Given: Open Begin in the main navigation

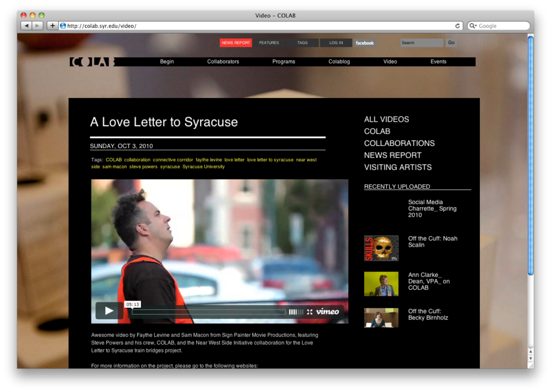Looking at the screenshot, I should 167,62.
